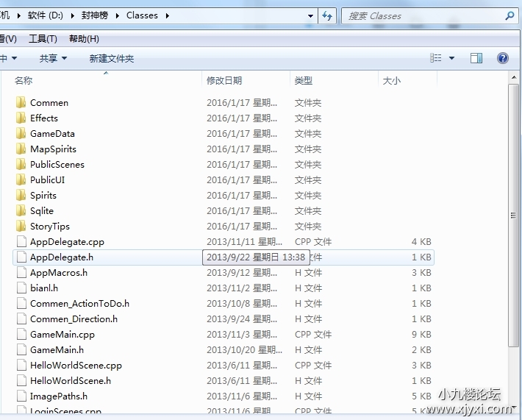The height and width of the screenshot is (420, 522).
Task: Select the GameMain.cpp file icon
Action: pos(21,334)
